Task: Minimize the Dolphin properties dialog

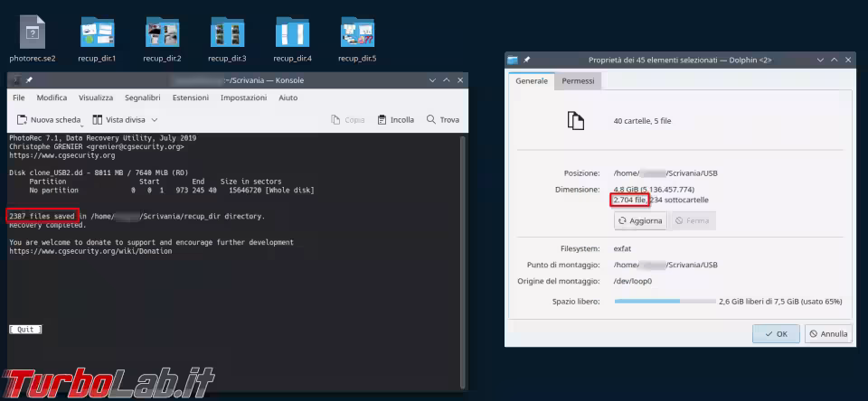Action: tap(819, 60)
